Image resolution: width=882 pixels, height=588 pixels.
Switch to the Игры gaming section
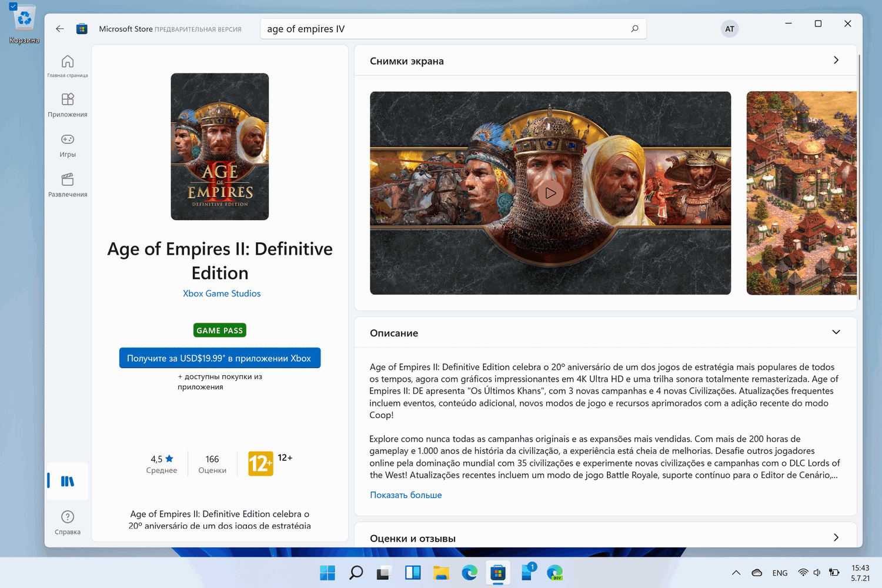coord(68,145)
